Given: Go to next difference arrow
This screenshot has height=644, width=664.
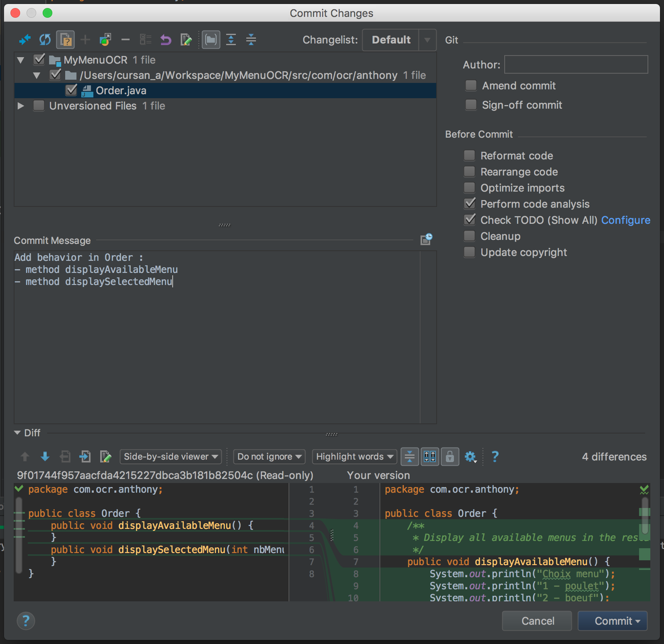Looking at the screenshot, I should tap(45, 456).
